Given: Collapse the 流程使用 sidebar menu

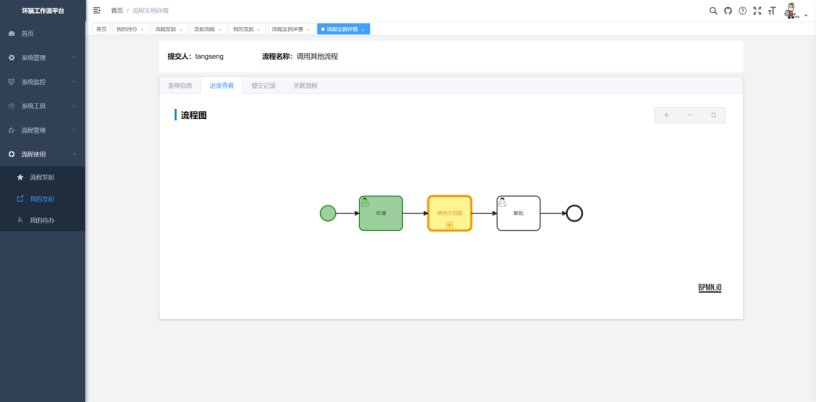Looking at the screenshot, I should [x=43, y=154].
